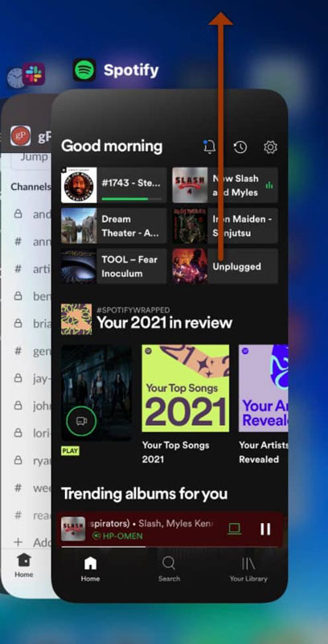
Task: Open HP-OMEN connected device label
Action: click(117, 536)
